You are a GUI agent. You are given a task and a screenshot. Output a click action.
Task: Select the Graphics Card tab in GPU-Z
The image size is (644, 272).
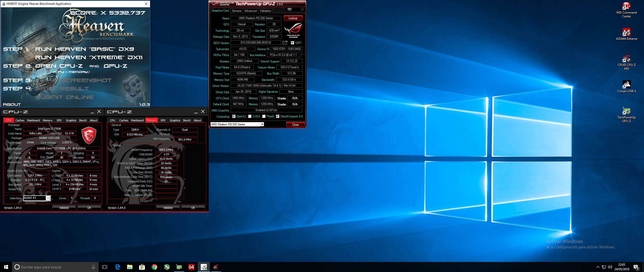220,11
